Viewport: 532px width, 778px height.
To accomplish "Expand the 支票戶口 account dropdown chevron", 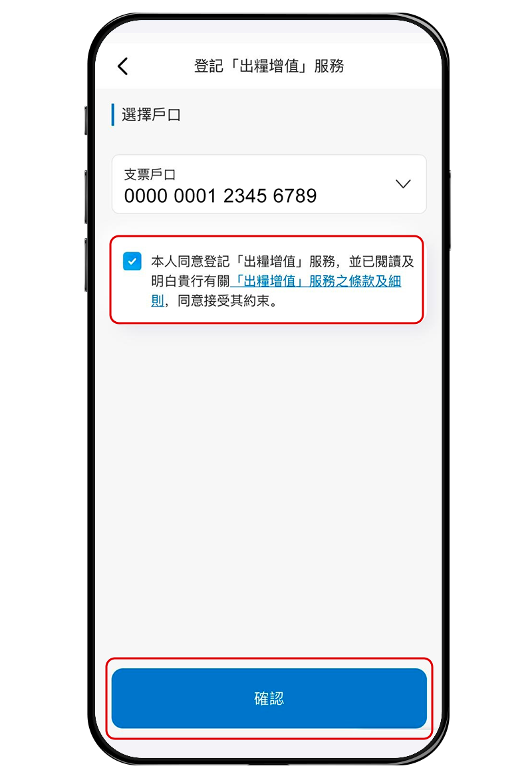I will click(x=403, y=184).
